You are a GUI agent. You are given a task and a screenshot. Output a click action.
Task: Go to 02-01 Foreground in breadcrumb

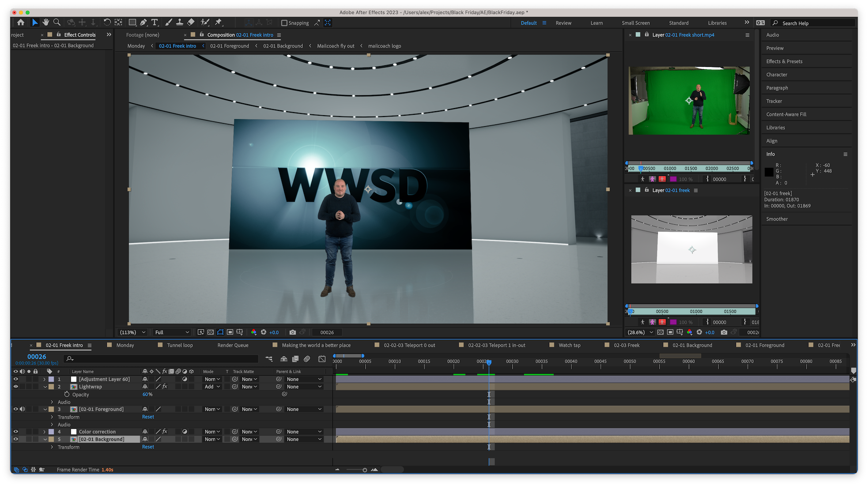click(230, 46)
